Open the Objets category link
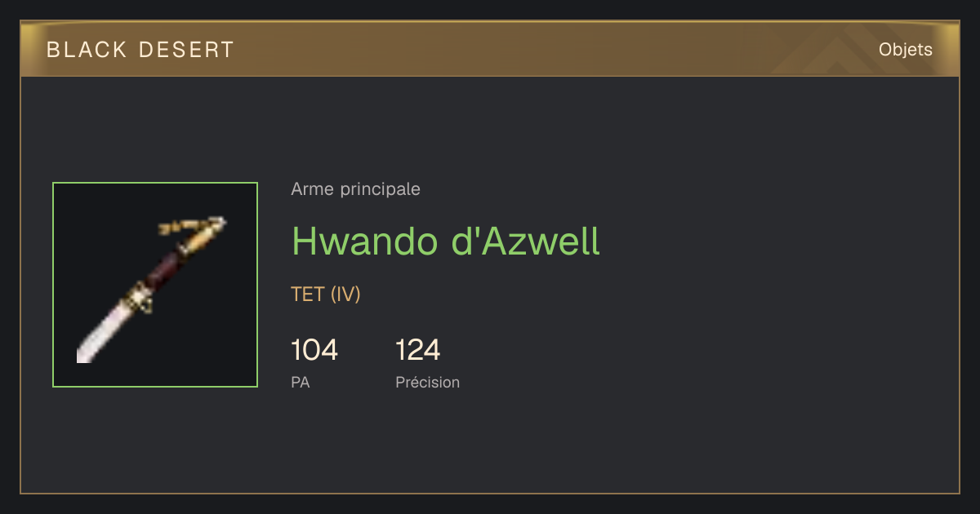This screenshot has height=514, width=980. pos(906,50)
